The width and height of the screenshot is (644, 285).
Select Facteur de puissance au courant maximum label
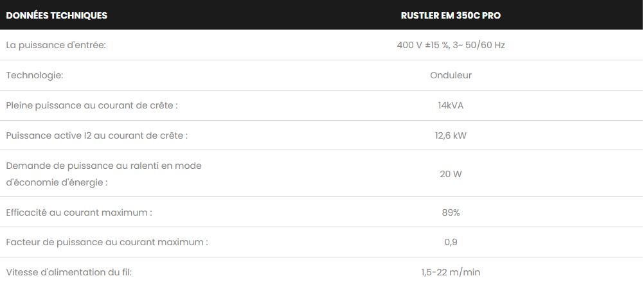click(x=107, y=242)
